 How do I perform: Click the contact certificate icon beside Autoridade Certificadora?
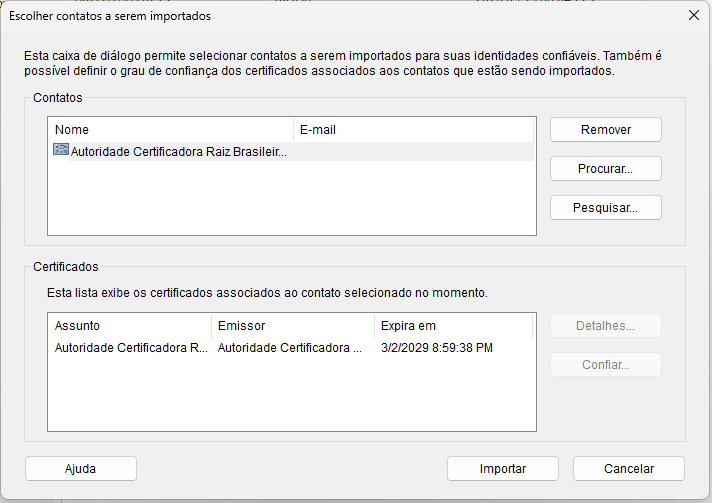pyautogui.click(x=61, y=149)
